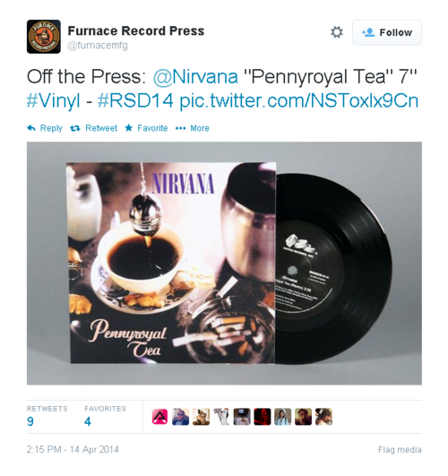Click the Favorite star icon
448x476 pixels.
pos(129,128)
